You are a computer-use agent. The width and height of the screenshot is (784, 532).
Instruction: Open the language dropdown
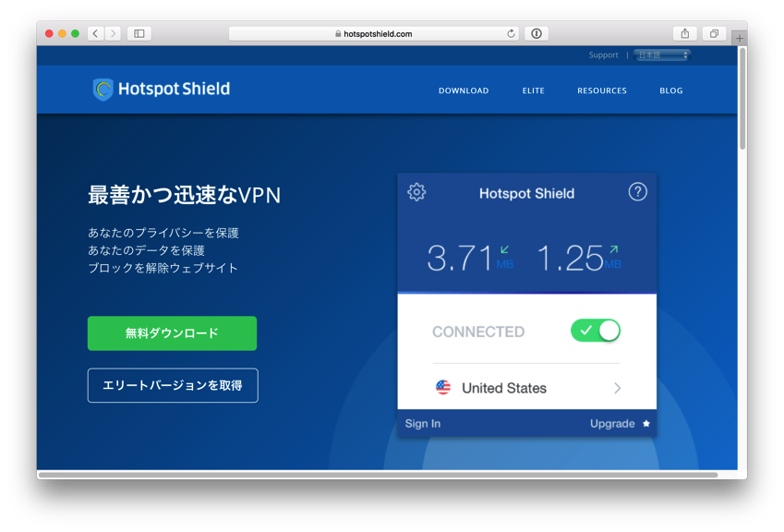coord(662,55)
